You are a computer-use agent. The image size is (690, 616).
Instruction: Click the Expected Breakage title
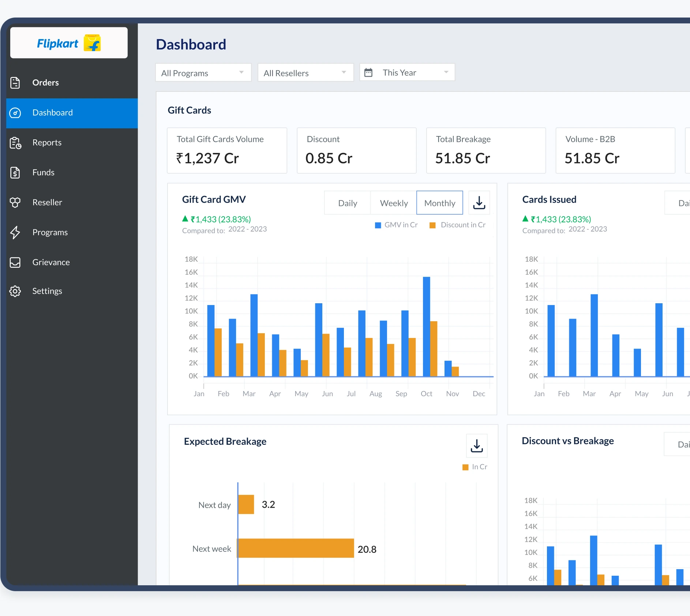point(225,442)
